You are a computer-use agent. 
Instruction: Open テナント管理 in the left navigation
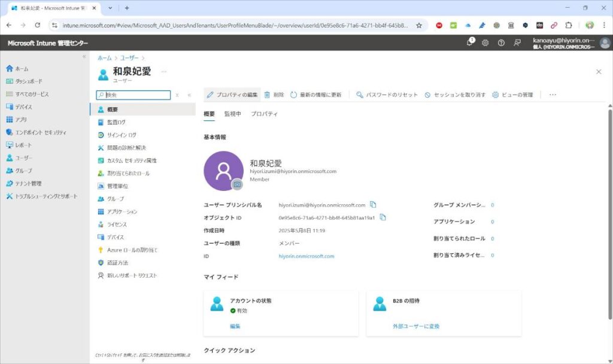(x=23, y=183)
